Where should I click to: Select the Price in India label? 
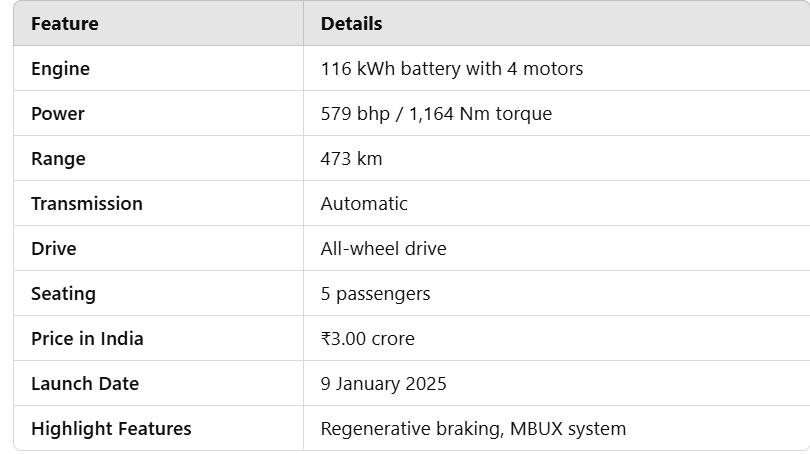click(87, 339)
